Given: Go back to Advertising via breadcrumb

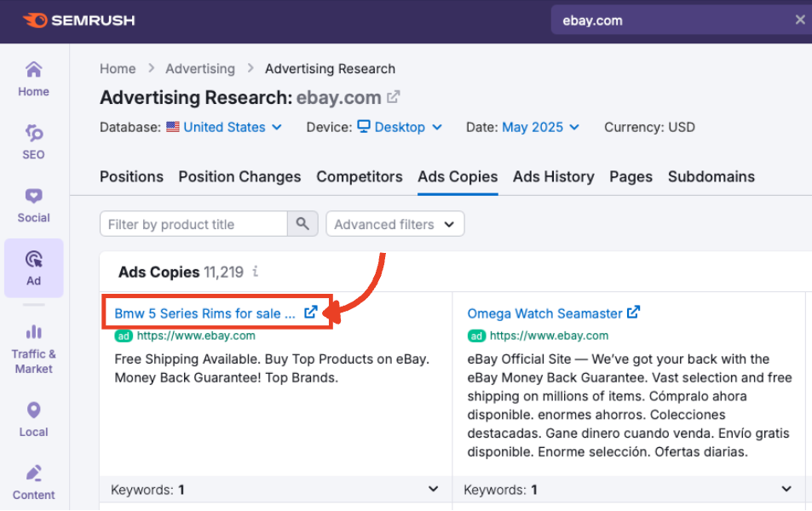Looking at the screenshot, I should click(x=200, y=68).
